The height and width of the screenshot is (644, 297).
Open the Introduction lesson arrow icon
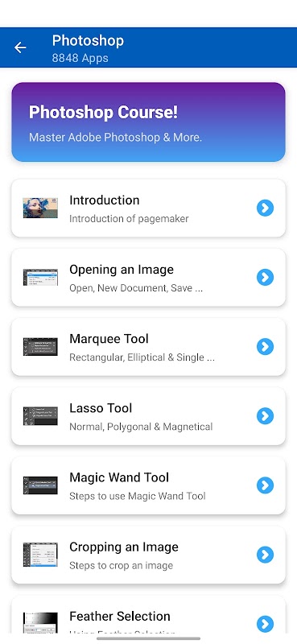pos(265,208)
